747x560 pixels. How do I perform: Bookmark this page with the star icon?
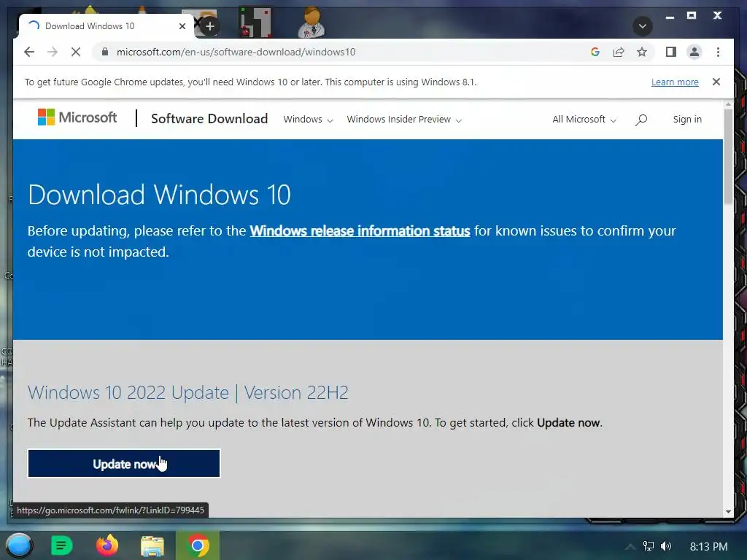tap(642, 52)
